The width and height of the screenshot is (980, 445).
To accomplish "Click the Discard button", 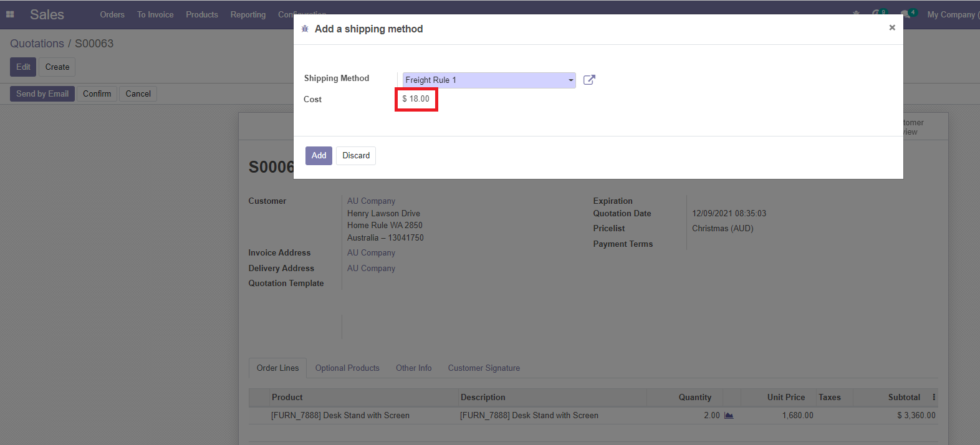I will (x=356, y=156).
